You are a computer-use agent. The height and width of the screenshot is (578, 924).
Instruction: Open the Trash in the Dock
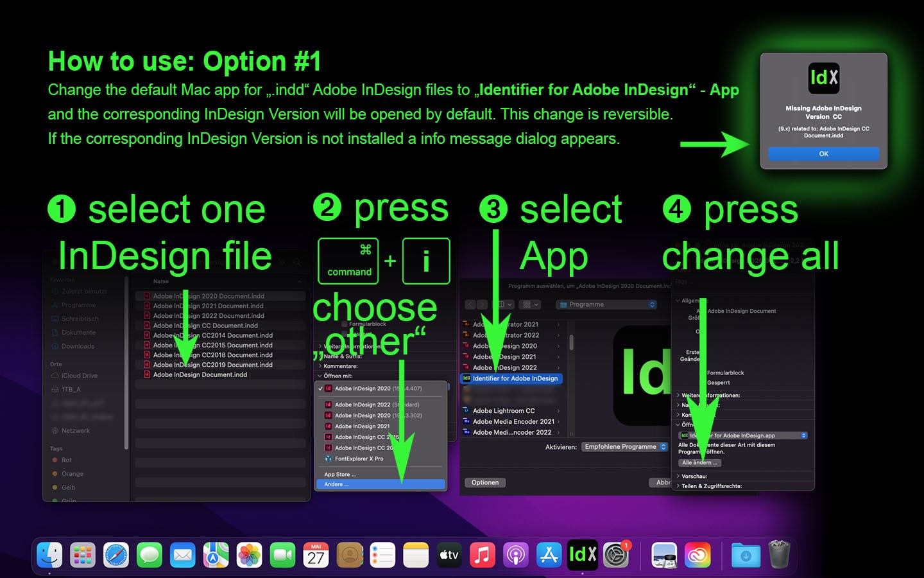779,555
